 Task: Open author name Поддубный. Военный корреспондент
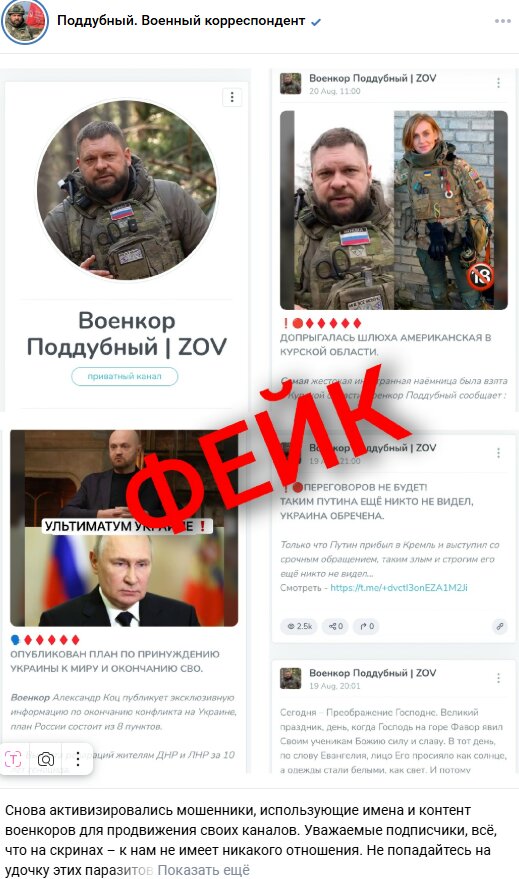pos(181,21)
